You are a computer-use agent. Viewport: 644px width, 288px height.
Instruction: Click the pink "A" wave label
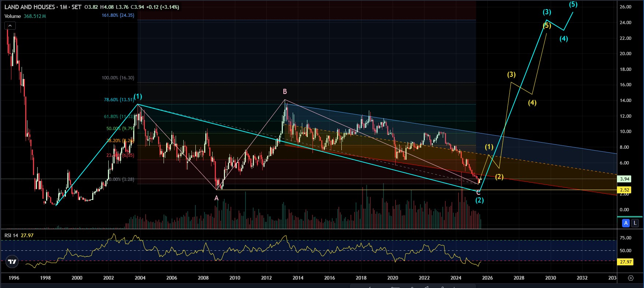216,198
